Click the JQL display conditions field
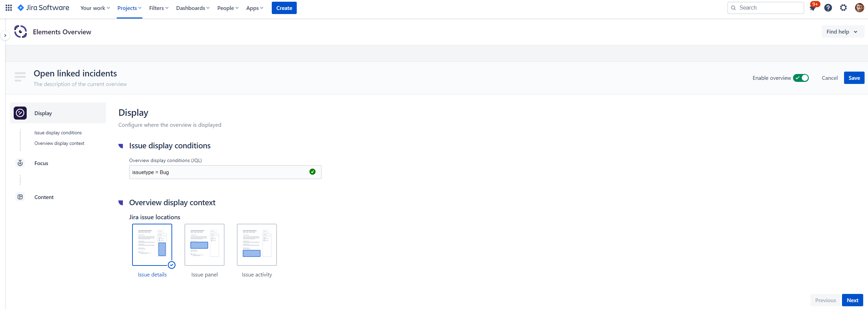The width and height of the screenshot is (868, 309). pos(219,172)
